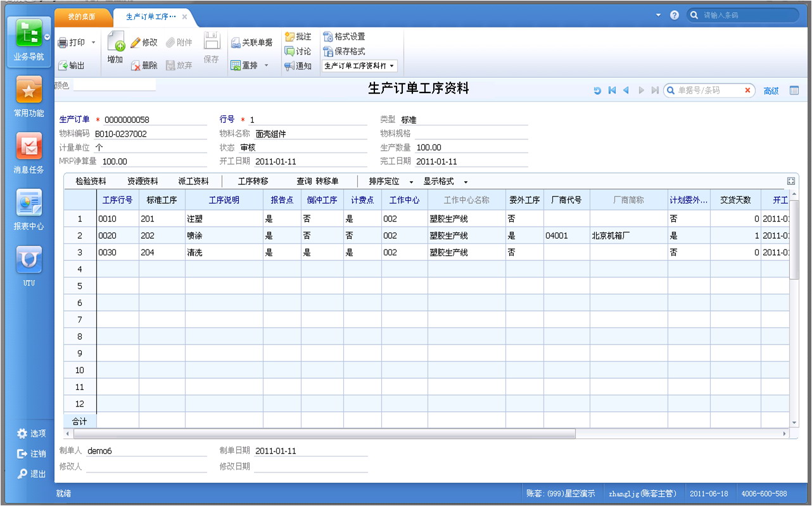
Task: Go to last record navigation icon
Action: coord(655,91)
